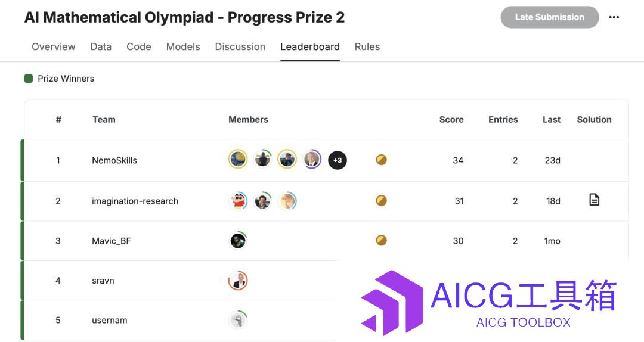Click Mavic_BF gold medal icon
This screenshot has height=342, width=644.
(x=381, y=240)
